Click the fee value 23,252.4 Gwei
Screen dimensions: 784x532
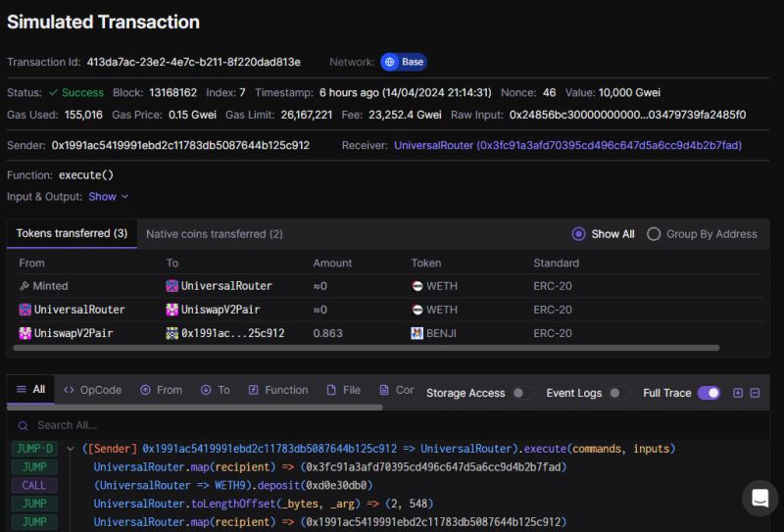[405, 115]
